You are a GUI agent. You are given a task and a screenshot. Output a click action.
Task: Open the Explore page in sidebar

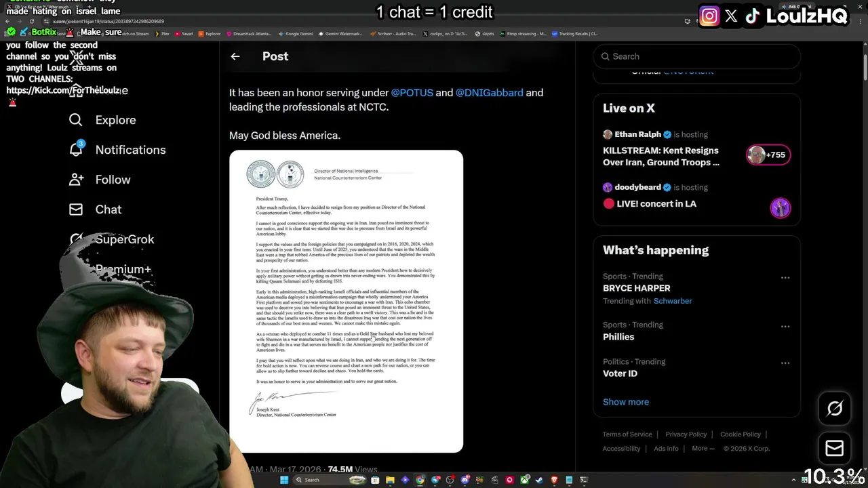pos(102,120)
